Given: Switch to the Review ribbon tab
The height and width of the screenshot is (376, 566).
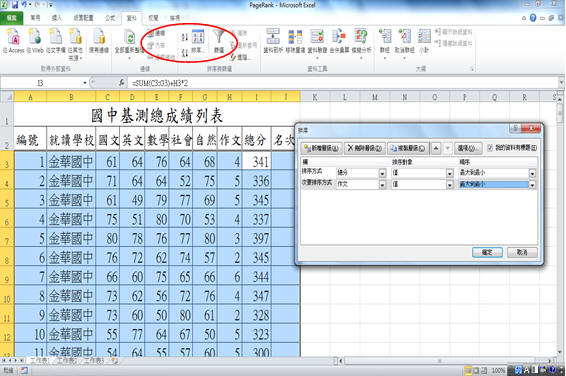Looking at the screenshot, I should 153,18.
